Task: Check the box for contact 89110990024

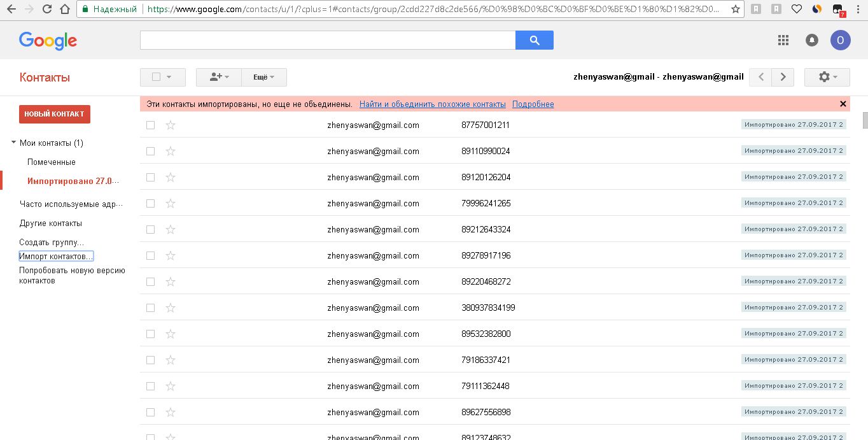Action: [x=151, y=152]
